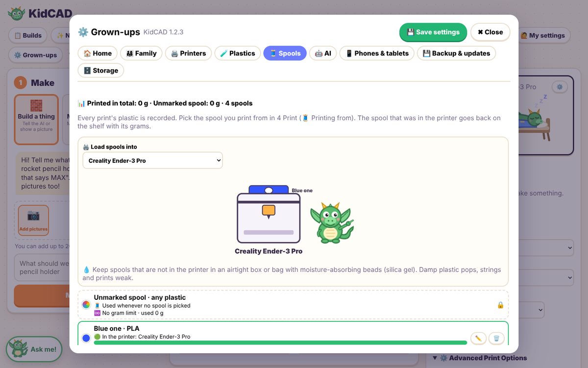Select the Storage tab

101,70
